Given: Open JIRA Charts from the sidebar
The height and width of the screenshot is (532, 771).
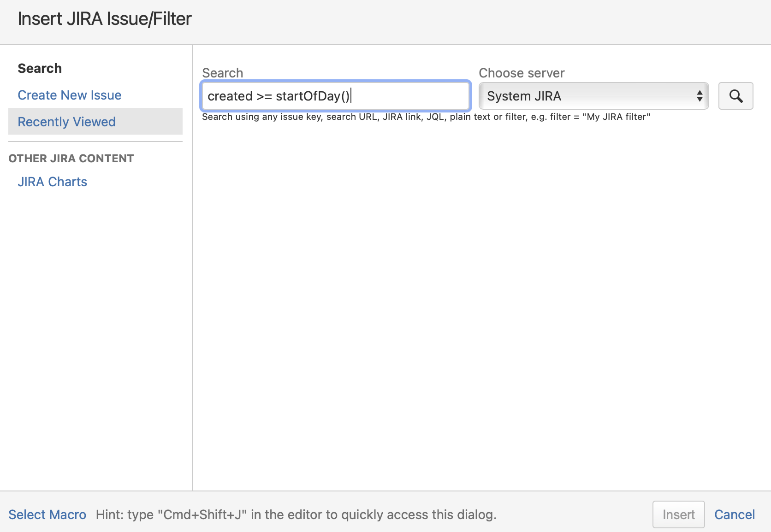Looking at the screenshot, I should (x=52, y=182).
